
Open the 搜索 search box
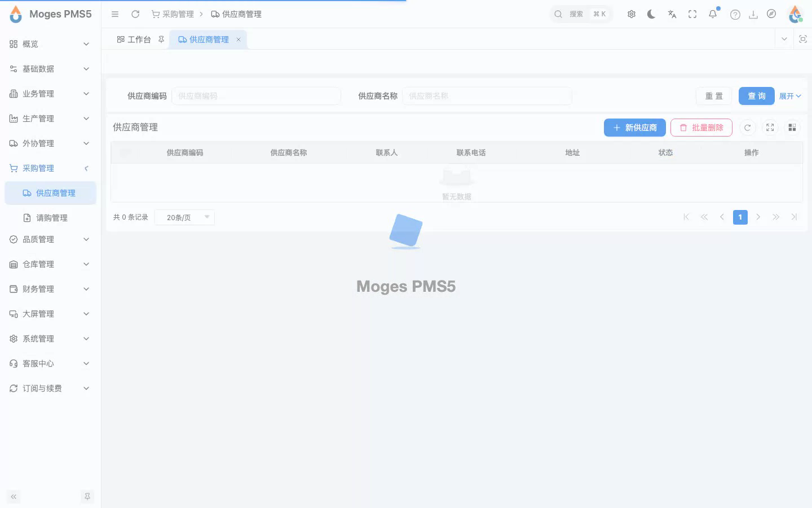581,14
